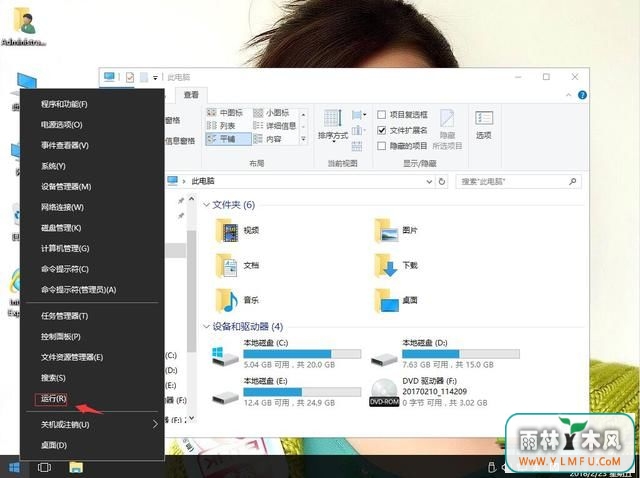Click the Start button on taskbar
The width and height of the screenshot is (640, 478).
(14, 467)
